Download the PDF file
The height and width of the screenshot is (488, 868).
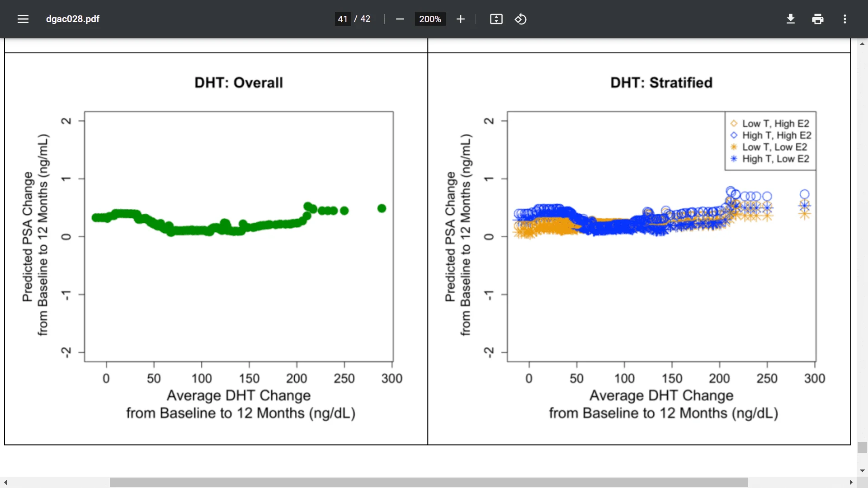coord(790,19)
